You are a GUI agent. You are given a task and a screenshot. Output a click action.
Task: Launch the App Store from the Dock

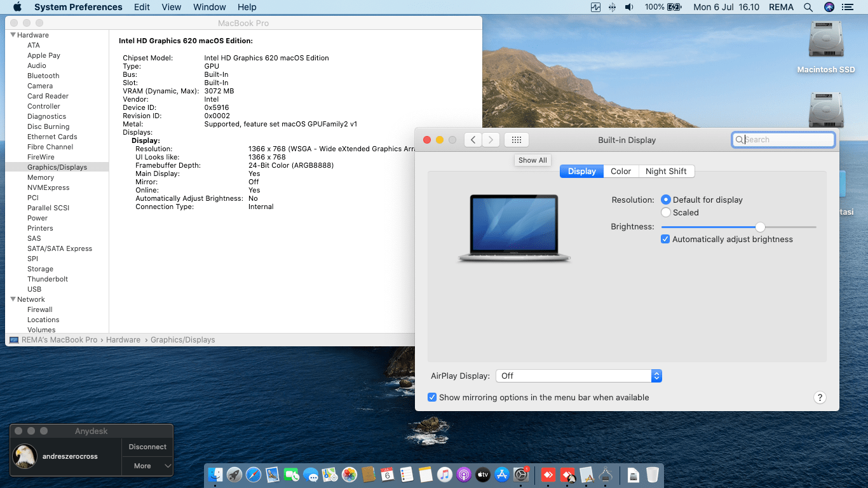tap(502, 475)
